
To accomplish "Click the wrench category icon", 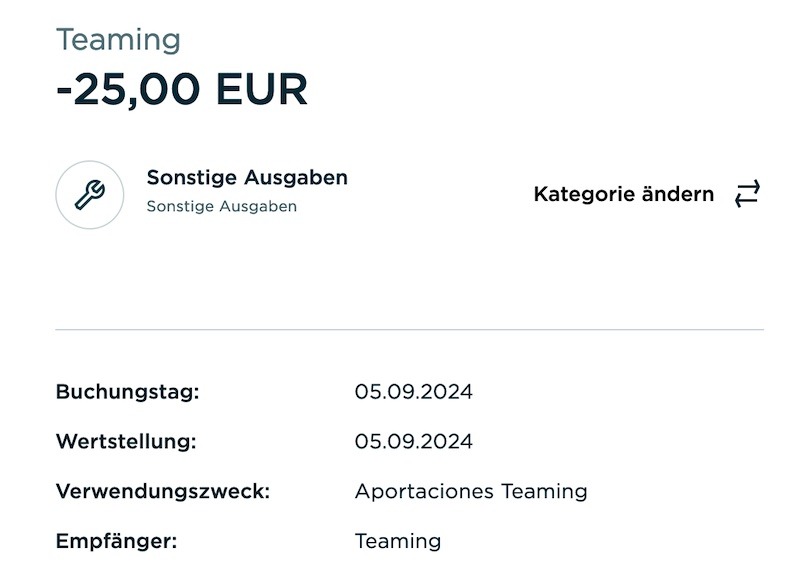I will 90,195.
